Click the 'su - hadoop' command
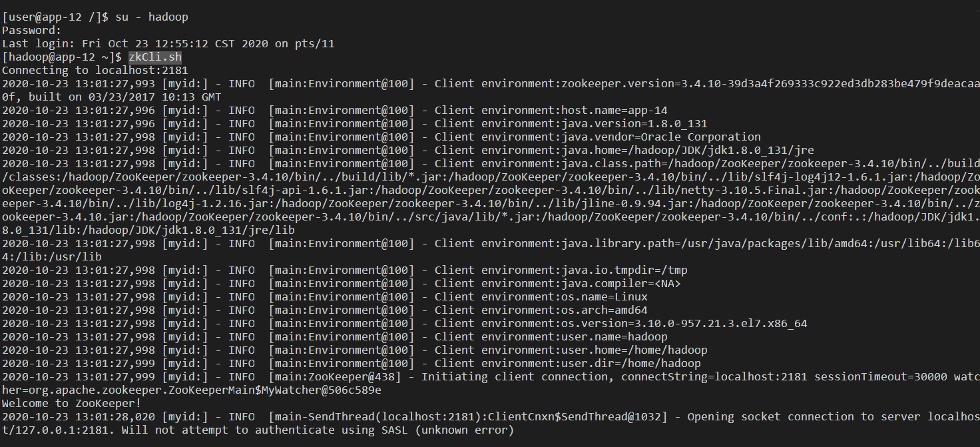This screenshot has width=980, height=447. tap(151, 17)
